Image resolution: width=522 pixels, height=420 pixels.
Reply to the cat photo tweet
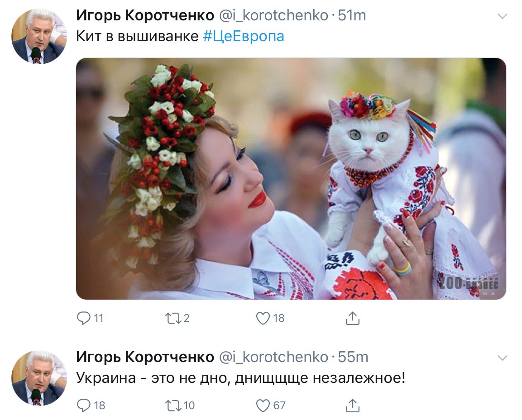(84, 318)
